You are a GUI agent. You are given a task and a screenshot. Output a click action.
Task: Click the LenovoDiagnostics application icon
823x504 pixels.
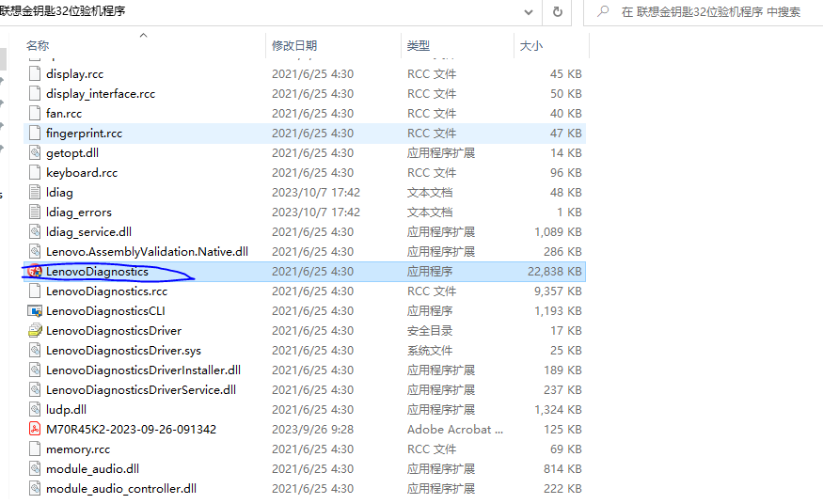click(x=35, y=272)
